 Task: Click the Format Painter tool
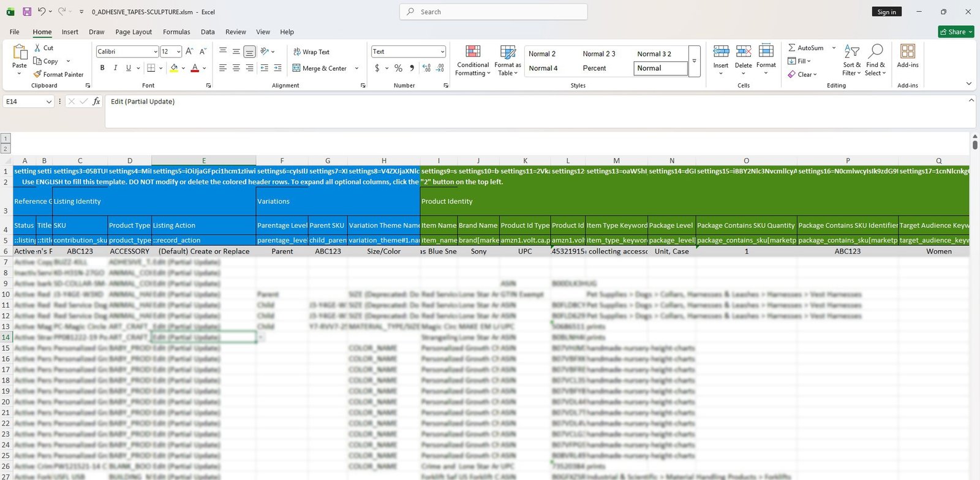pos(58,74)
